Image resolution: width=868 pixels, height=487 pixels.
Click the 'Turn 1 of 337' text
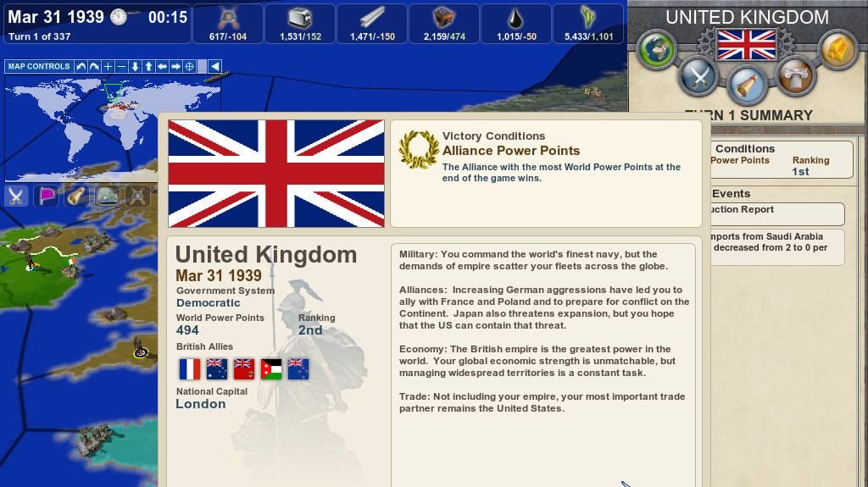tap(39, 36)
